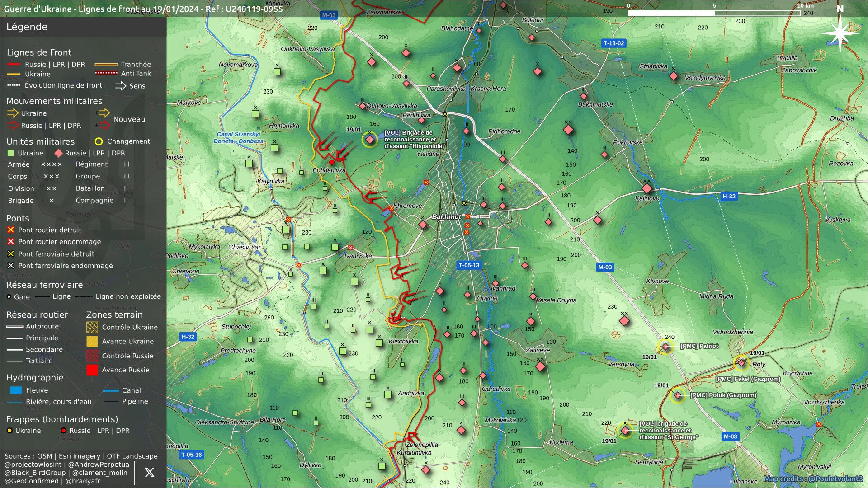This screenshot has height=488, width=868.
Task: Click the Russian division marker at Kalinovo
Action: (x=647, y=188)
